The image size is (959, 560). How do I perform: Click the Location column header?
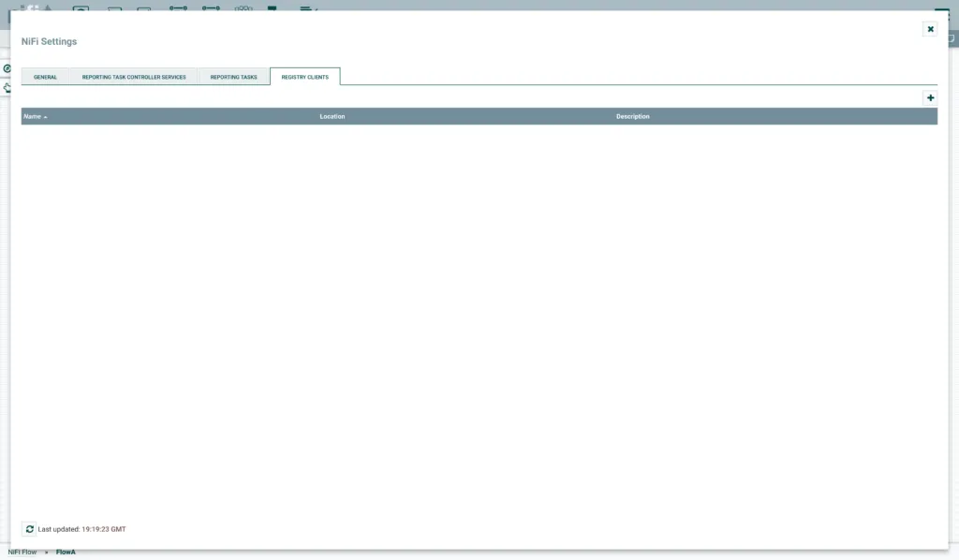(x=332, y=116)
